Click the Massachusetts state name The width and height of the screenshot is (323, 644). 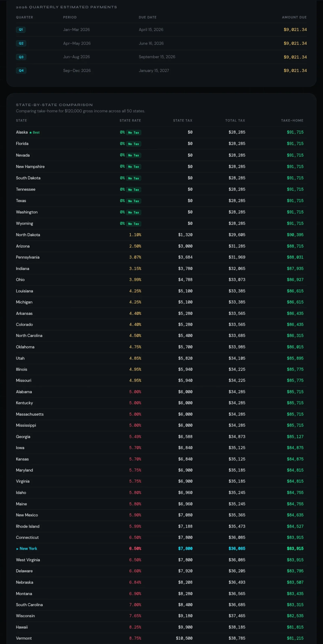[x=30, y=414]
